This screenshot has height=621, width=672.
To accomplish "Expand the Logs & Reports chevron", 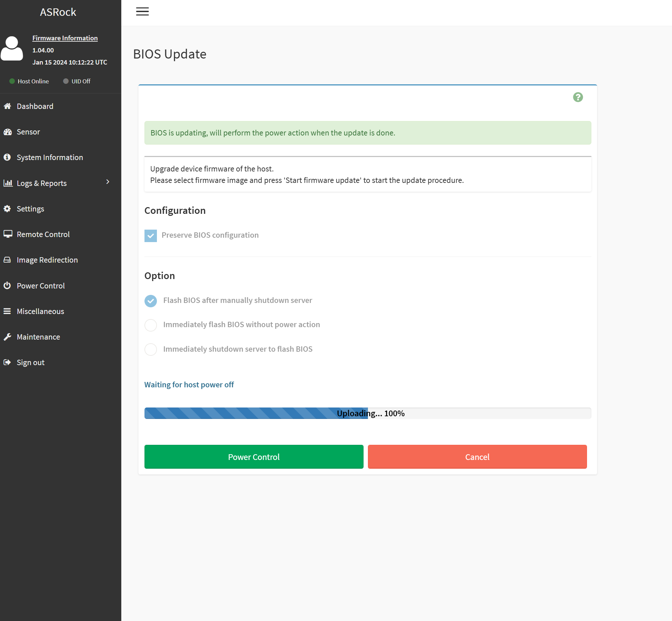I will (108, 182).
